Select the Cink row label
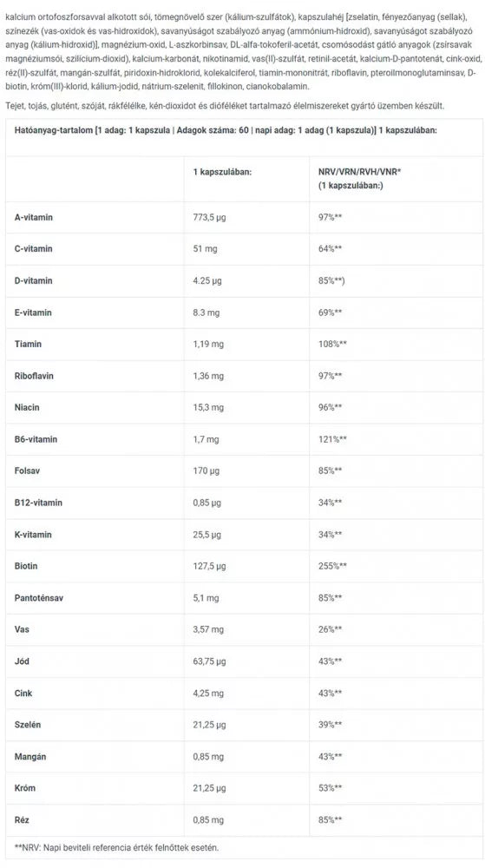The image size is (485, 868). point(23,693)
